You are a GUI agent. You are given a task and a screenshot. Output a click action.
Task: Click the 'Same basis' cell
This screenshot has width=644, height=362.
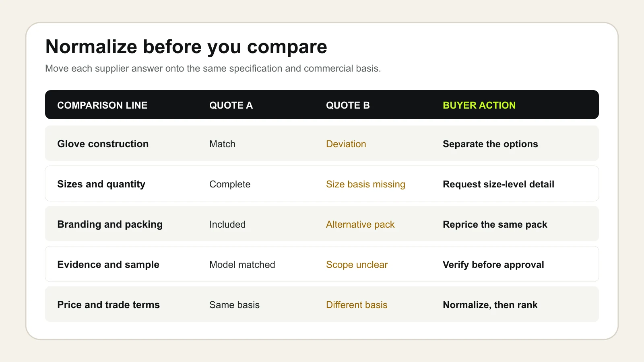point(234,305)
